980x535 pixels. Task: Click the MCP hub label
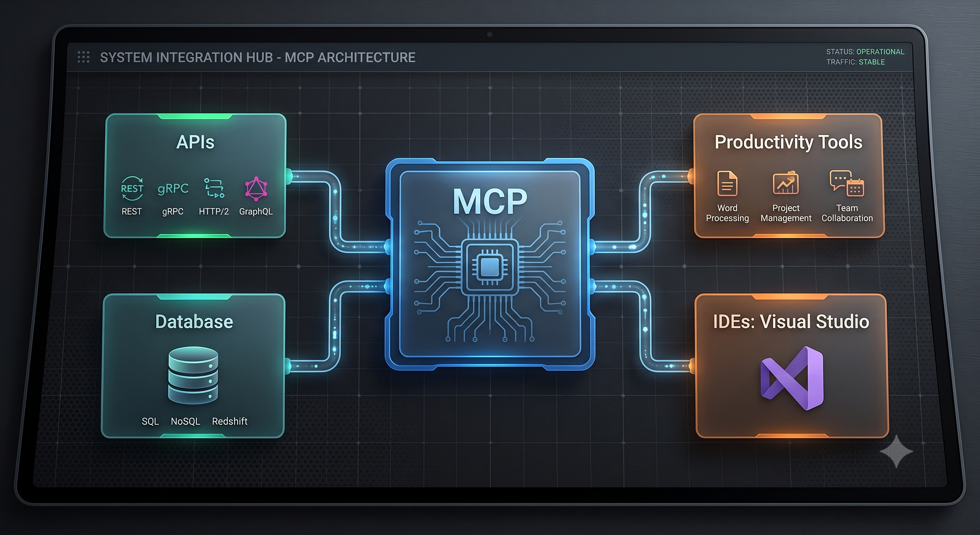pyautogui.click(x=490, y=201)
